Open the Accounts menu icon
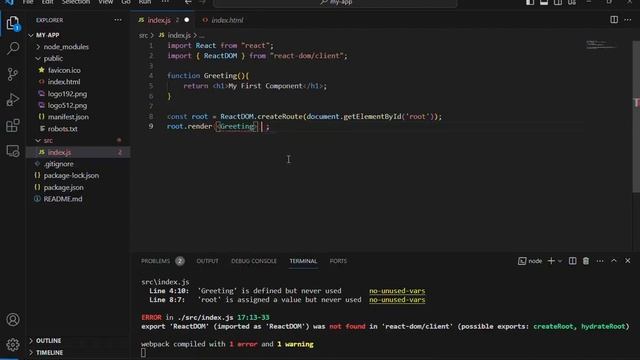Image resolution: width=640 pixels, height=360 pixels. point(13,320)
